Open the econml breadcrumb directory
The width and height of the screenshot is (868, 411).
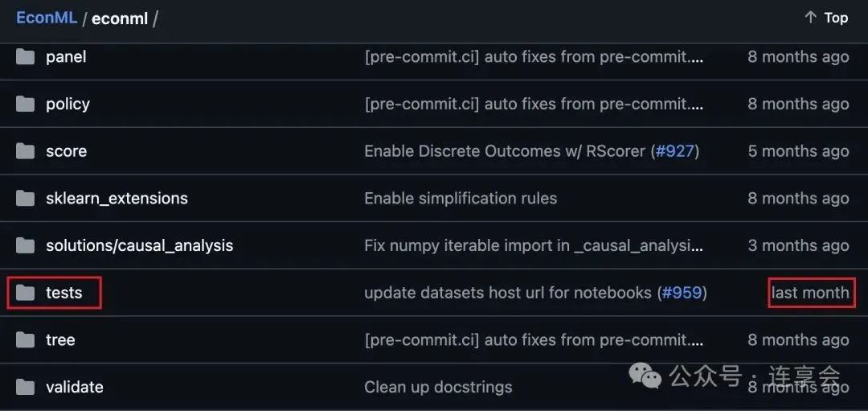click(x=120, y=18)
